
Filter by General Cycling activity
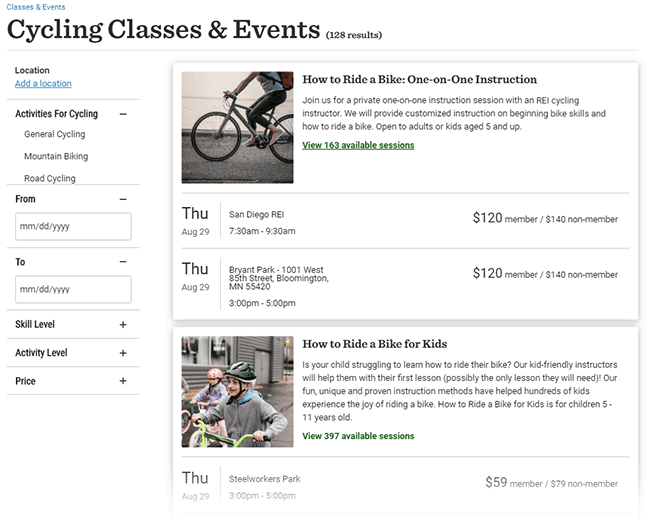point(55,134)
